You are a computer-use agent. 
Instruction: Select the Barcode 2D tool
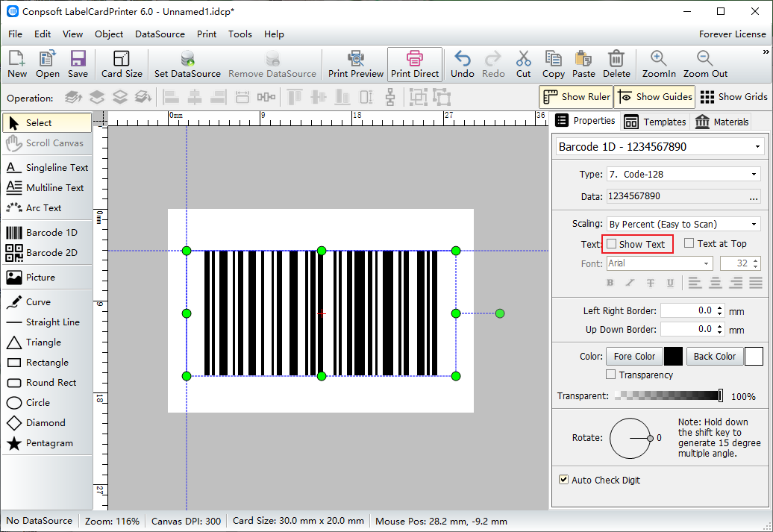coord(47,252)
